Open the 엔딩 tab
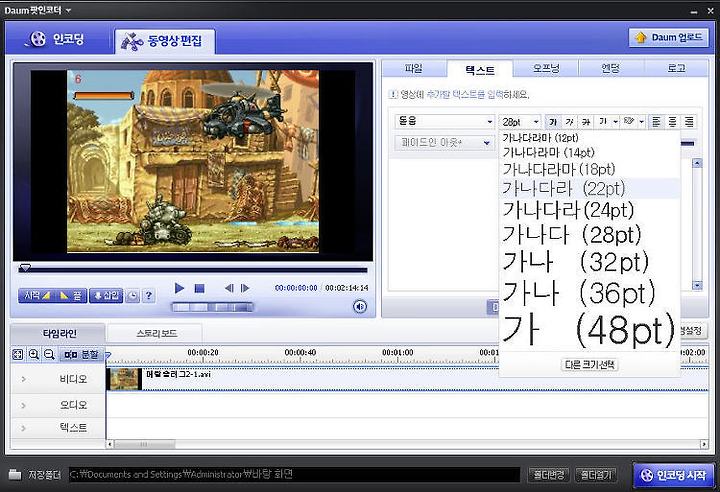Image resolution: width=720 pixels, height=492 pixels. pos(611,69)
